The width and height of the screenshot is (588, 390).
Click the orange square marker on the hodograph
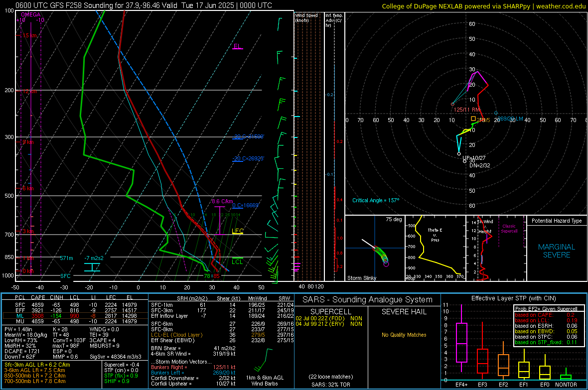coord(473,119)
